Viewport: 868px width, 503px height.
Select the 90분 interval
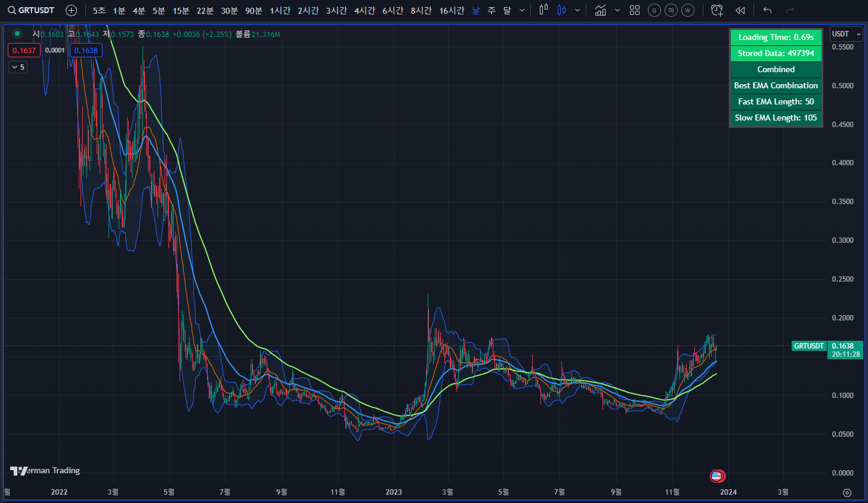click(x=254, y=10)
